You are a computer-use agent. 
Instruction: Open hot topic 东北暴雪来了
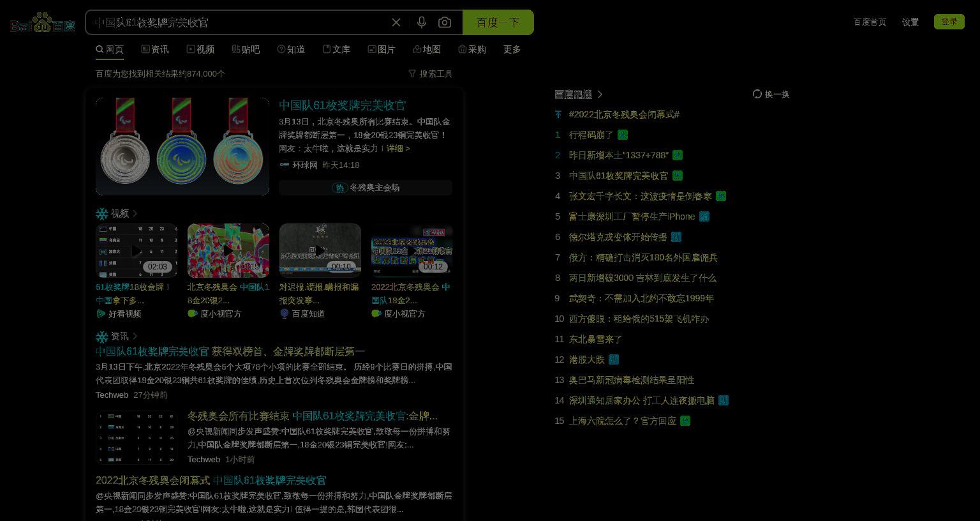click(x=595, y=339)
